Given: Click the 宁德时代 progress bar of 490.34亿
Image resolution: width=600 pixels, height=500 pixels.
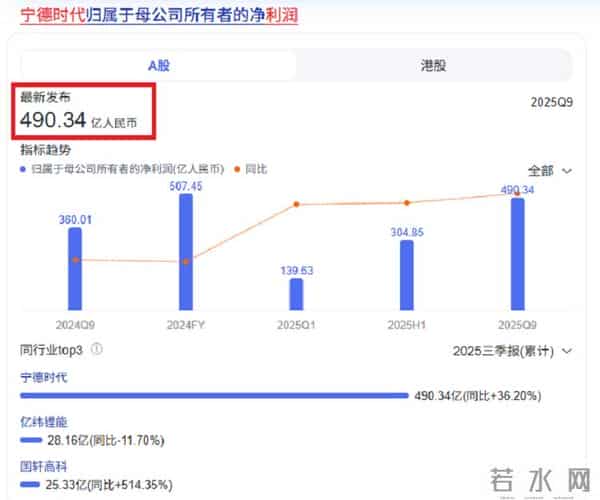Looking at the screenshot, I should click(214, 396).
